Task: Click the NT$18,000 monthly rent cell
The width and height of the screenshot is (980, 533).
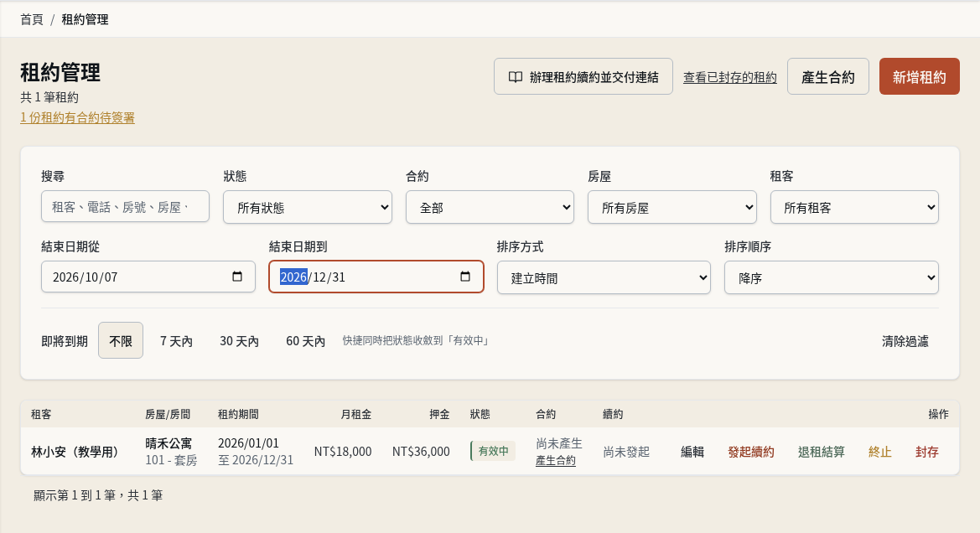Action: click(343, 451)
